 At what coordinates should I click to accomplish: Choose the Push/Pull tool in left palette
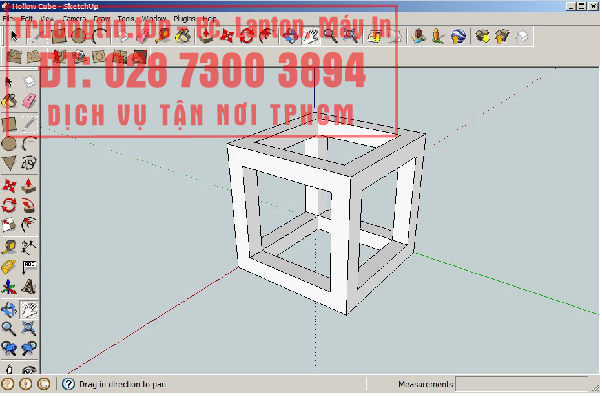(x=29, y=186)
